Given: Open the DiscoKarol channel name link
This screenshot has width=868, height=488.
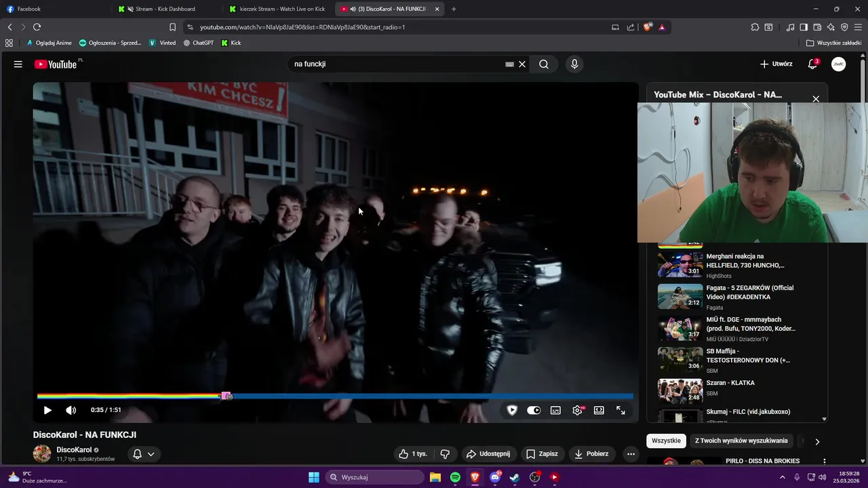Looking at the screenshot, I should tap(74, 450).
